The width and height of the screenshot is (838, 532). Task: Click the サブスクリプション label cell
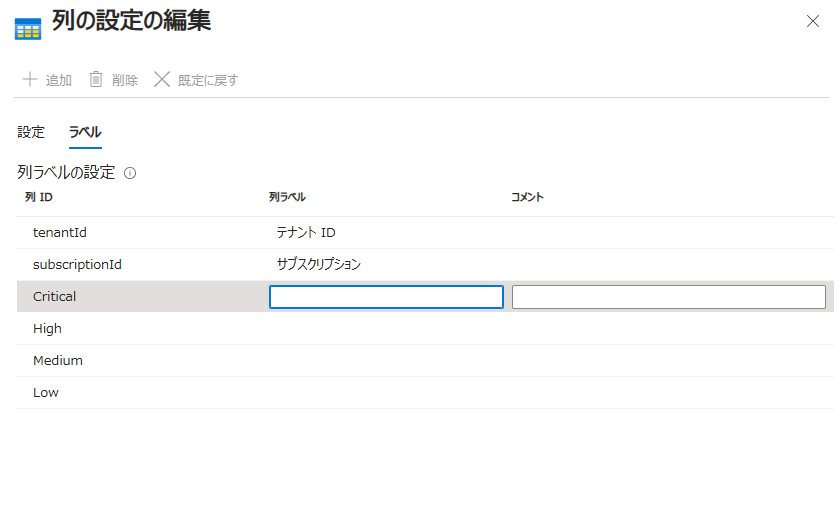pos(319,264)
